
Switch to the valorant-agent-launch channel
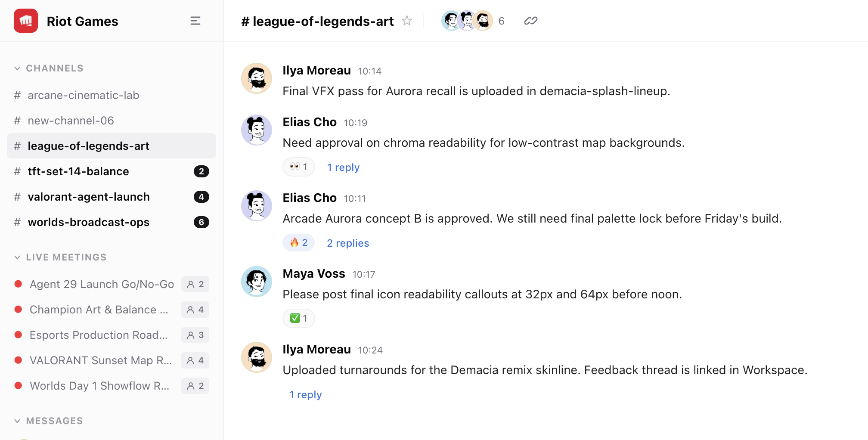click(89, 197)
